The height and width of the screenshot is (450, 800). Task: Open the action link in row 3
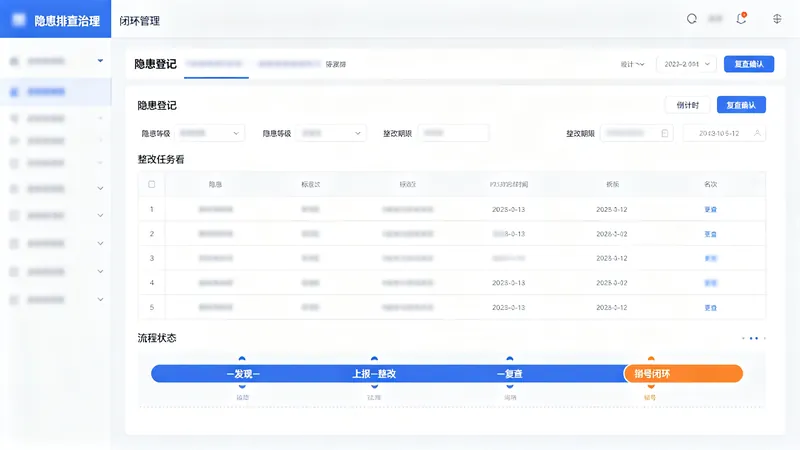[x=711, y=259]
